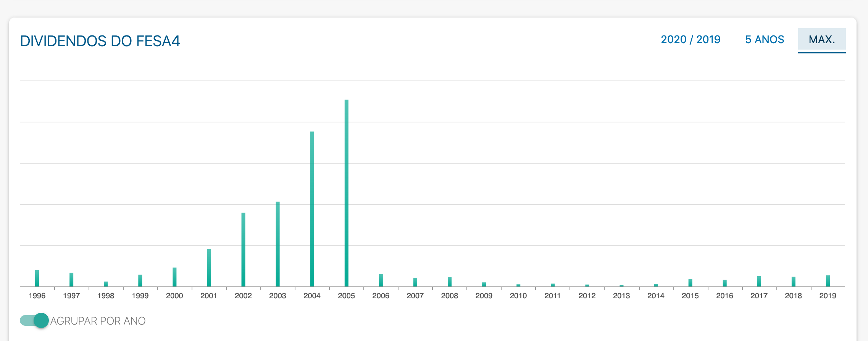Click the 1997 dividend bar
The height and width of the screenshot is (341, 868).
[71, 280]
